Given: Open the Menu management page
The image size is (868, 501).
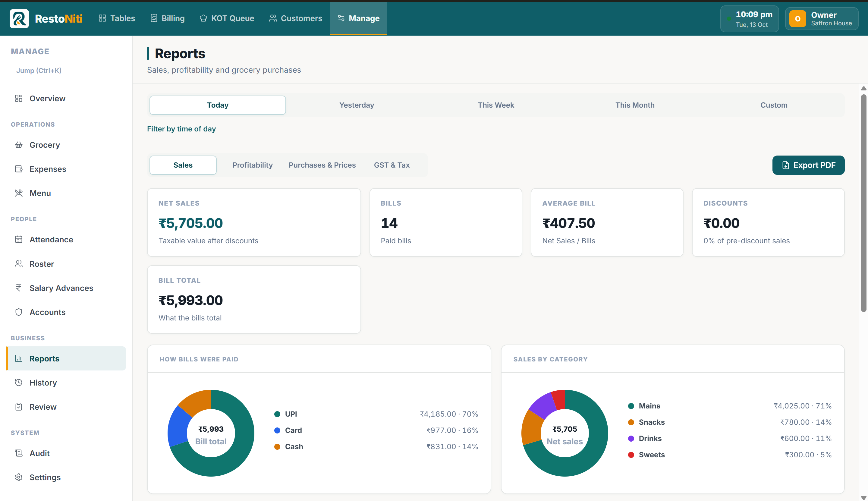Looking at the screenshot, I should coord(66,193).
